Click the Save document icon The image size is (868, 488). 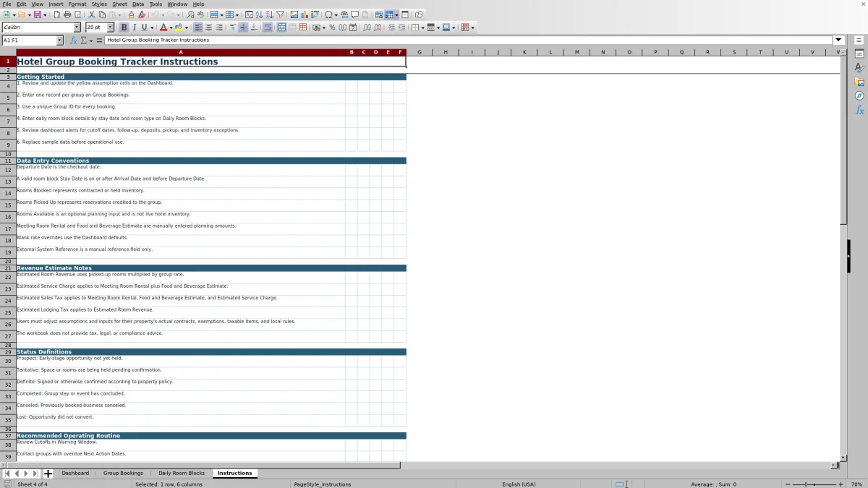36,14
